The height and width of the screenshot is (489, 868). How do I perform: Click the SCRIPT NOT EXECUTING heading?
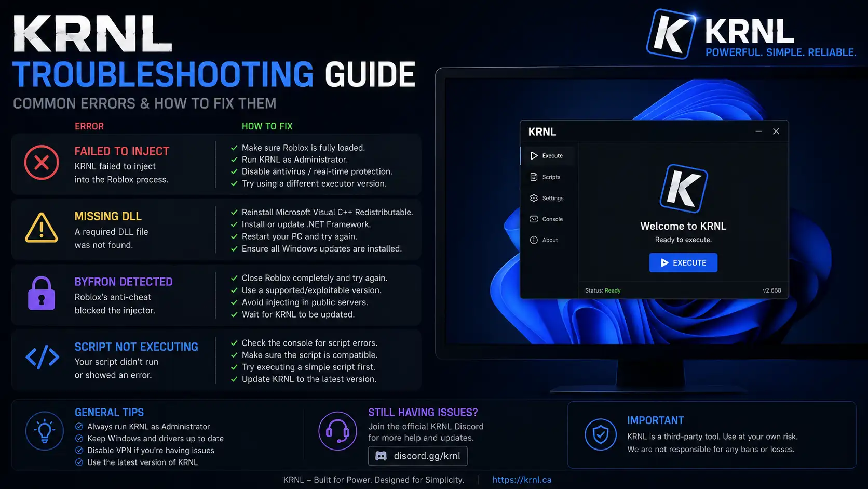pos(137,347)
